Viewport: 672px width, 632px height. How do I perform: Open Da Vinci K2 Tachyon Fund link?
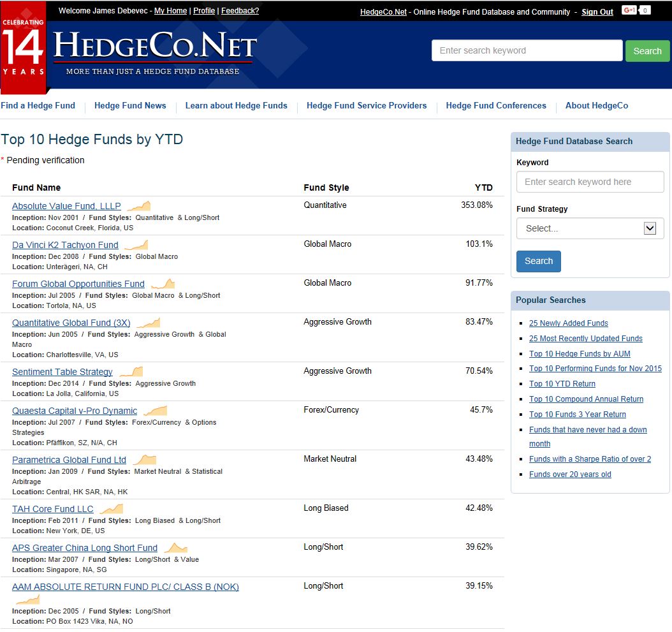click(65, 246)
